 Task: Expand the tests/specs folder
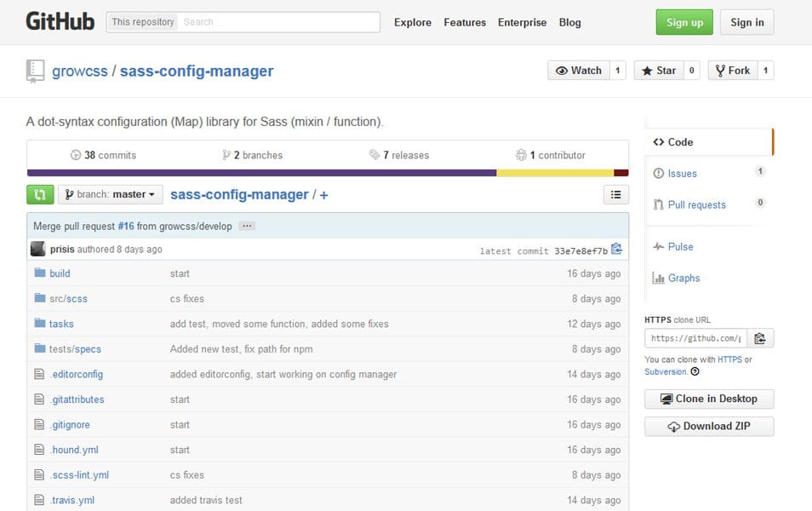coord(76,348)
